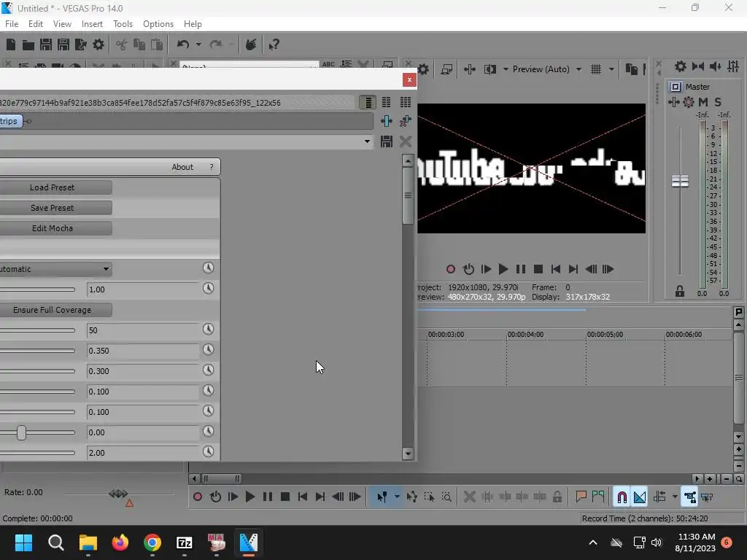The width and height of the screenshot is (747, 560).
Task: Open preview on external monitor icon
Action: pos(446,69)
